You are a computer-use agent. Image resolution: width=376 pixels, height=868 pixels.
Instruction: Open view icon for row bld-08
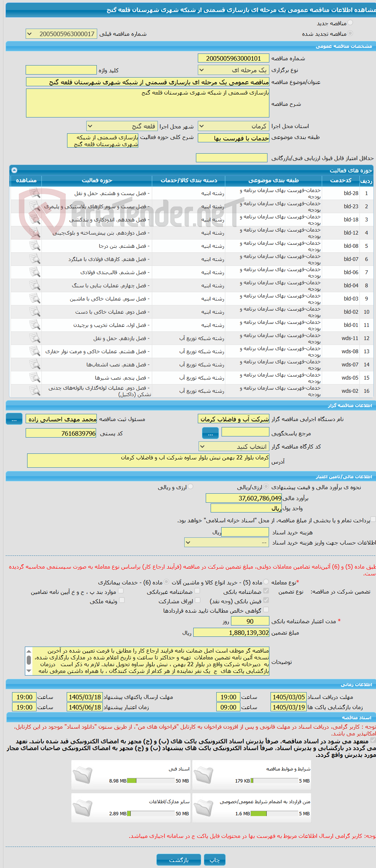[35, 246]
